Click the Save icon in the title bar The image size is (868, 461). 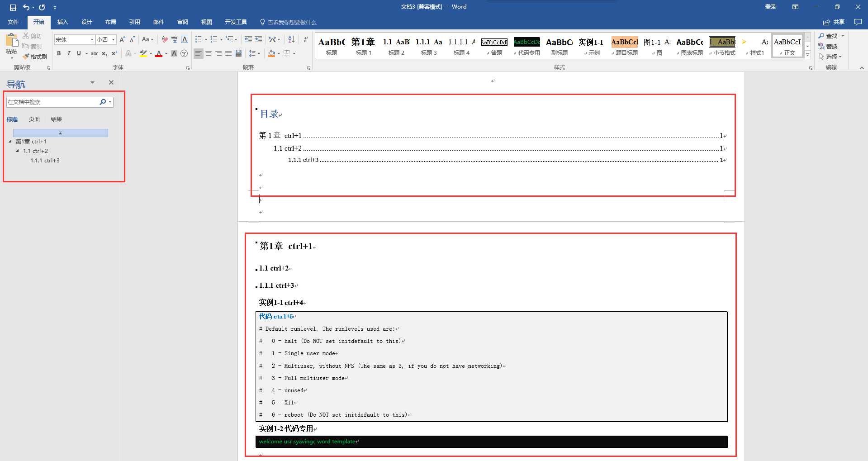point(13,7)
